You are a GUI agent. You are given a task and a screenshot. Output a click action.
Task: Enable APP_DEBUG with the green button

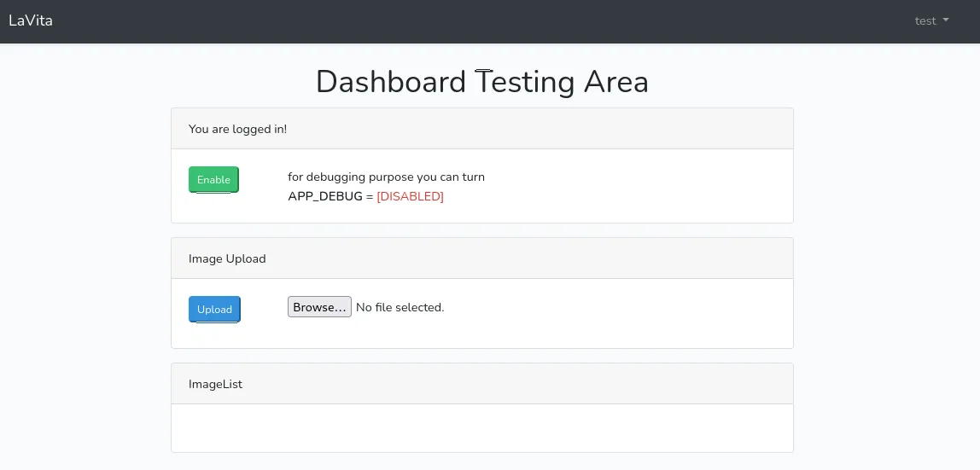coord(213,180)
